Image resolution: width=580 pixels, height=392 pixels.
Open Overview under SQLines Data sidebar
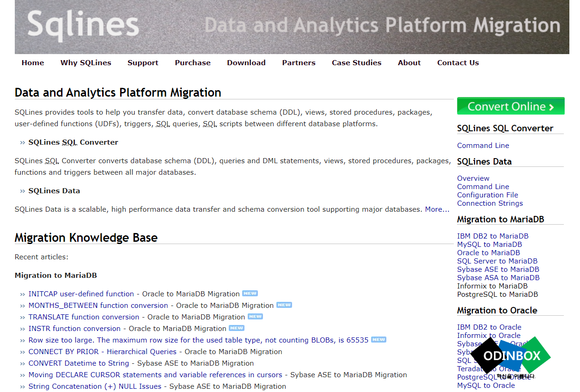click(473, 178)
